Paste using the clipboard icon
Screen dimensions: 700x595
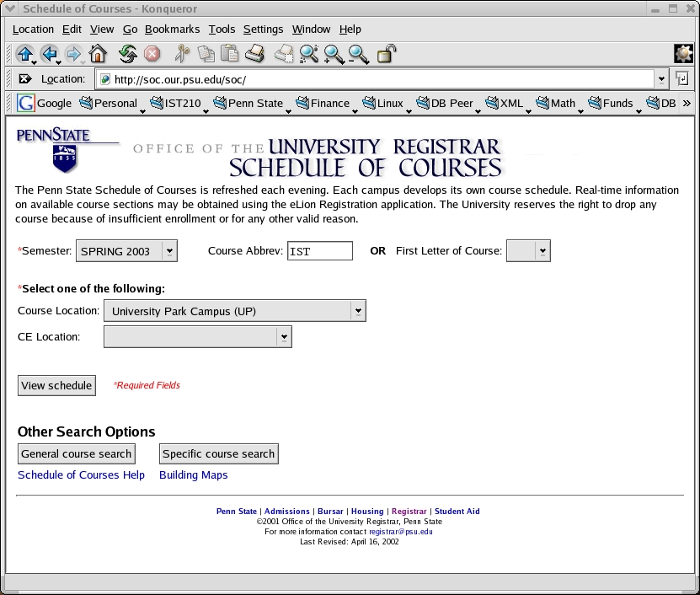[x=229, y=54]
